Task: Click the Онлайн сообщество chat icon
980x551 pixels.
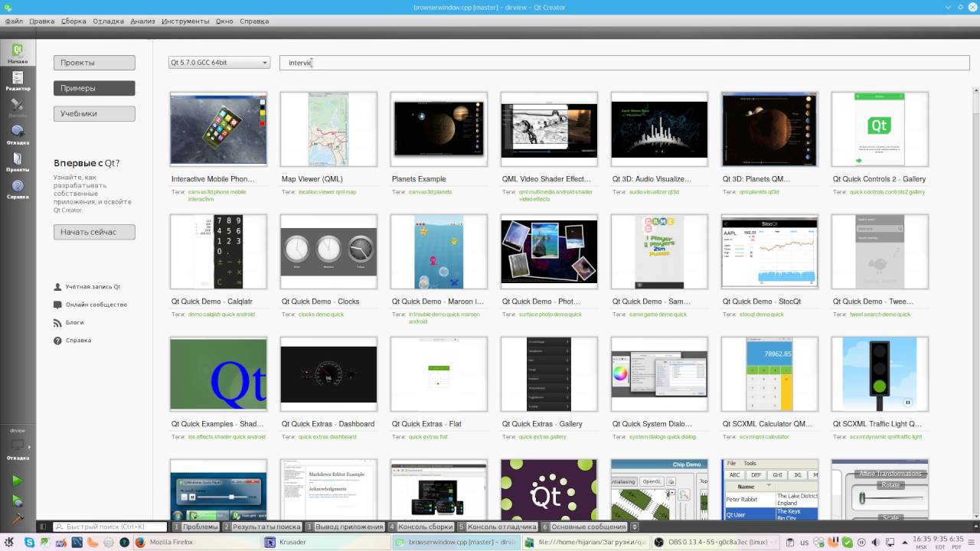Action: point(58,305)
